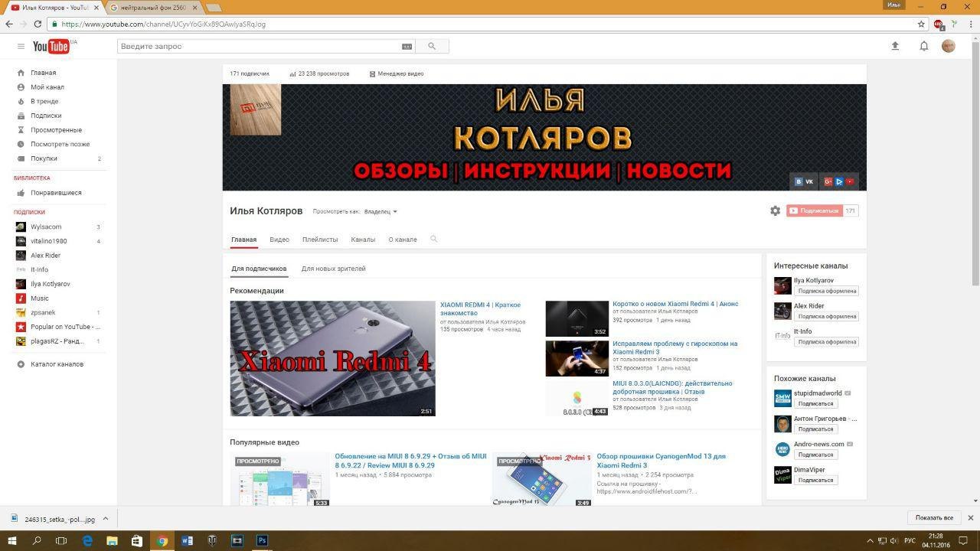Click the YouTube search input field

coord(259,47)
